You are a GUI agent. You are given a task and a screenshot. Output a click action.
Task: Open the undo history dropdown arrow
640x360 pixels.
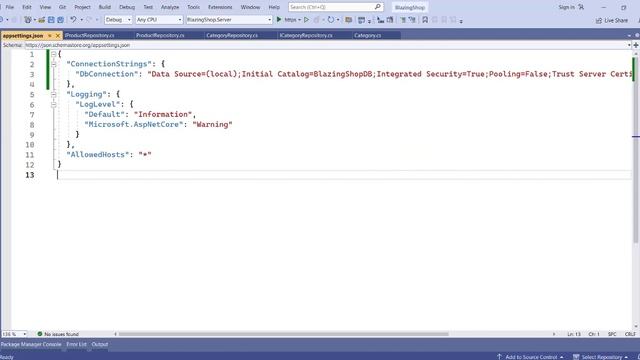[x=81, y=20]
